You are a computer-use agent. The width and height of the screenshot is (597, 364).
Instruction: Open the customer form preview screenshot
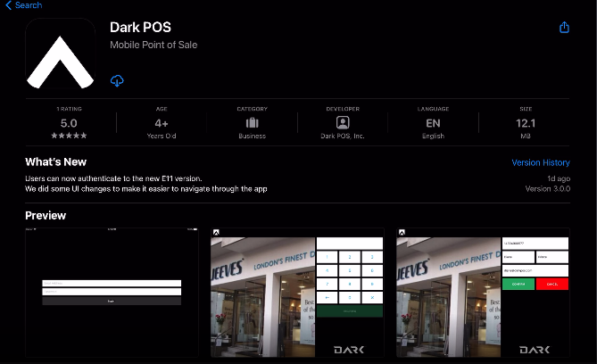[x=483, y=293]
